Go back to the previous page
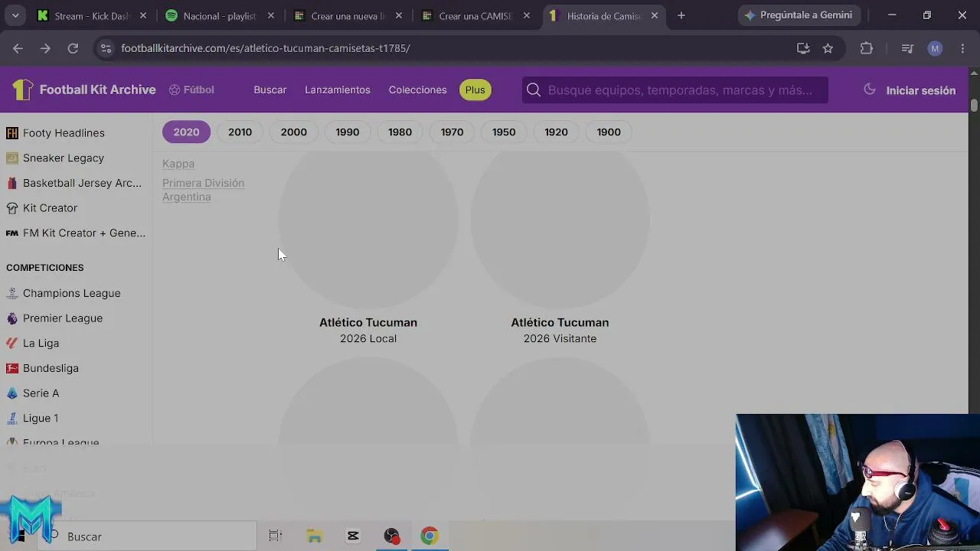The image size is (980, 551). (18, 48)
